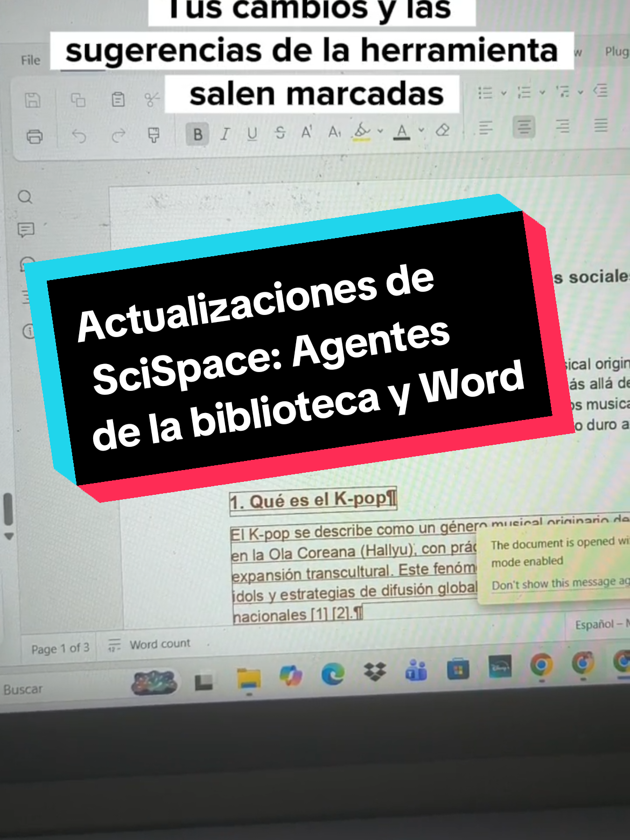Toggle Strikethrough formatting

(280, 132)
